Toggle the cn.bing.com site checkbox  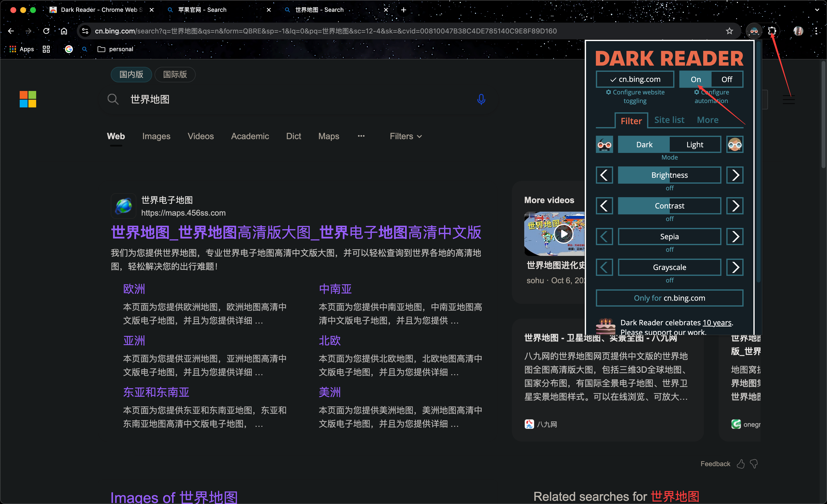click(635, 79)
